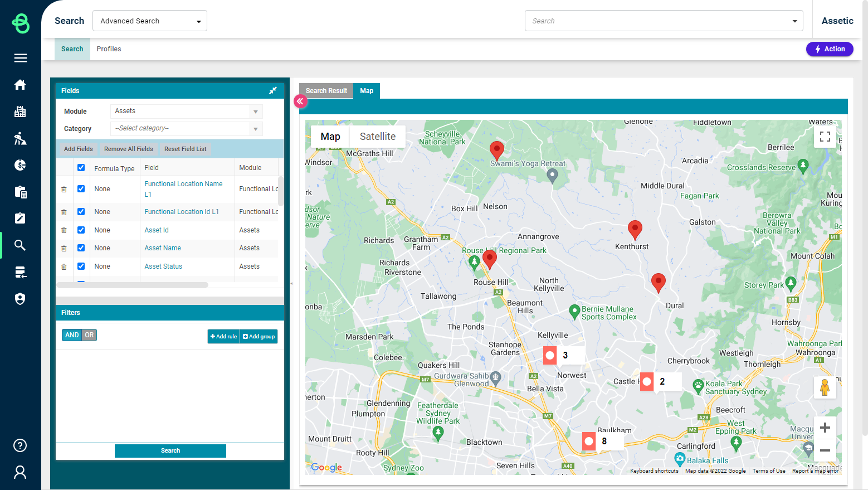Image resolution: width=868 pixels, height=490 pixels.
Task: Toggle fullscreen view on the map
Action: (x=825, y=137)
